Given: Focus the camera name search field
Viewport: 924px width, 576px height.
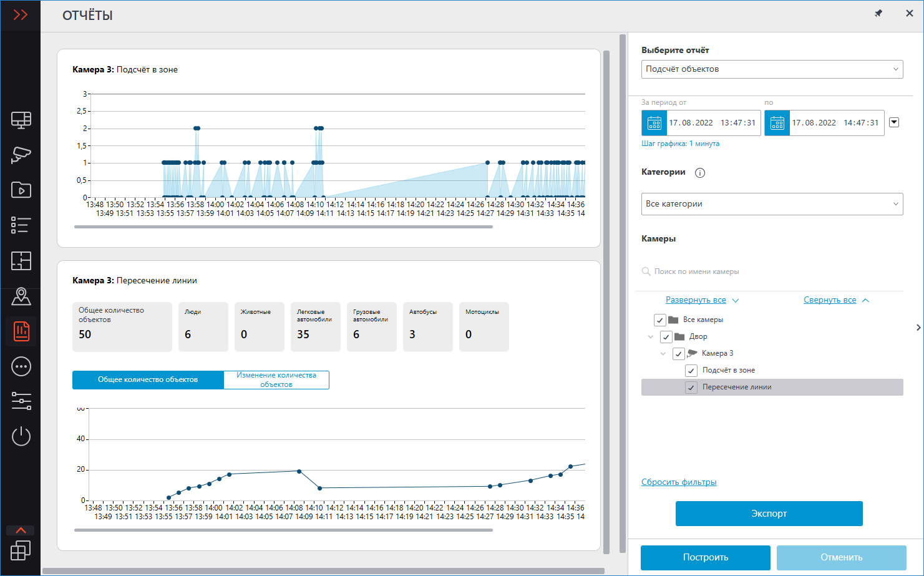Looking at the screenshot, I should pyautogui.click(x=772, y=271).
